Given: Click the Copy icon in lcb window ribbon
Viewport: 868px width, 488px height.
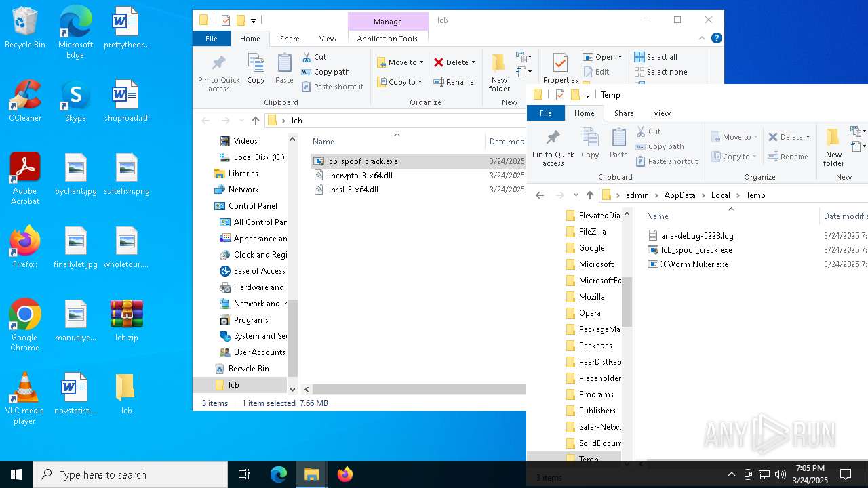Looking at the screenshot, I should [x=256, y=69].
